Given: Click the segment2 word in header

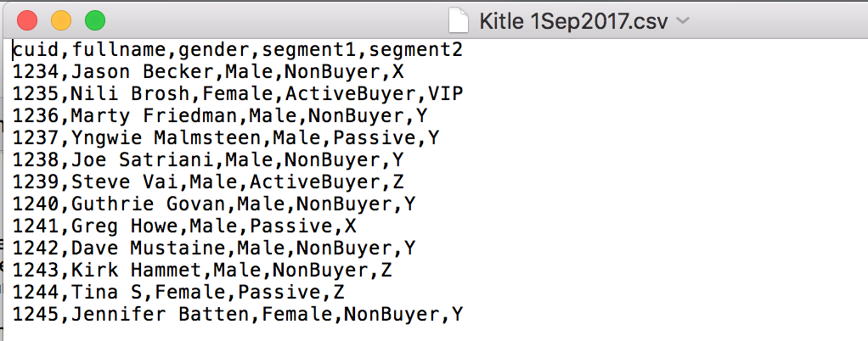Looking at the screenshot, I should tap(415, 50).
